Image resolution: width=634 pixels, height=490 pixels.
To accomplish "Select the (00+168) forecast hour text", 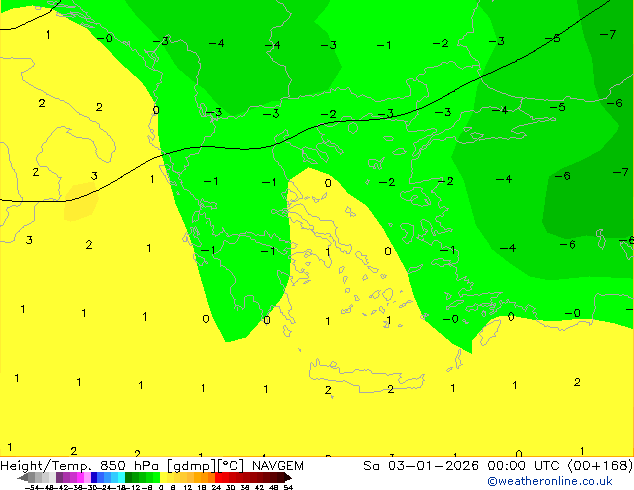I will 600,466.
